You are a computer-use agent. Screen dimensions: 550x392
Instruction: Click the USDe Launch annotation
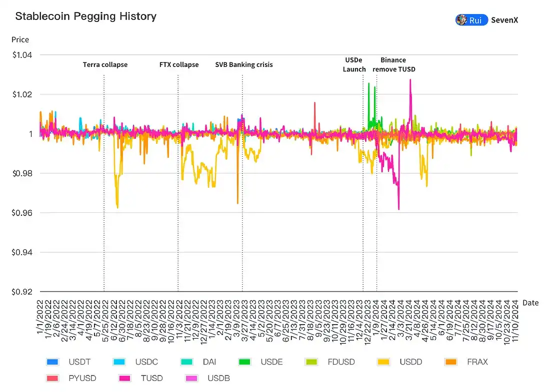coord(354,64)
